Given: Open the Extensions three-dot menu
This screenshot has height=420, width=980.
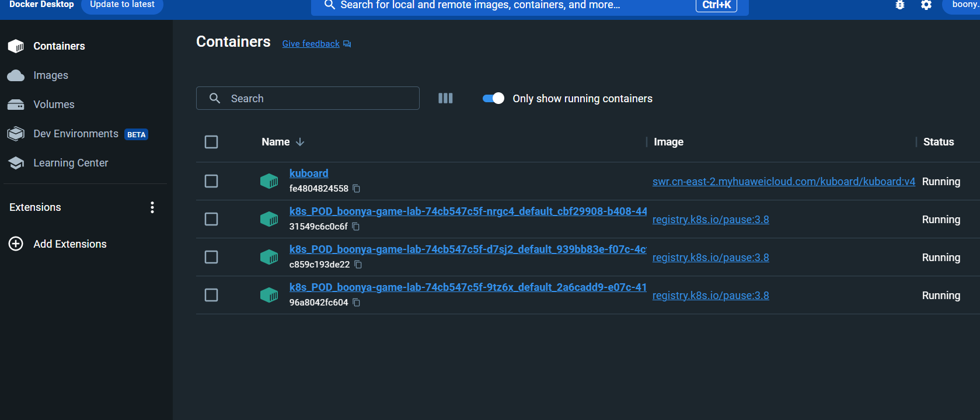Looking at the screenshot, I should click(152, 207).
